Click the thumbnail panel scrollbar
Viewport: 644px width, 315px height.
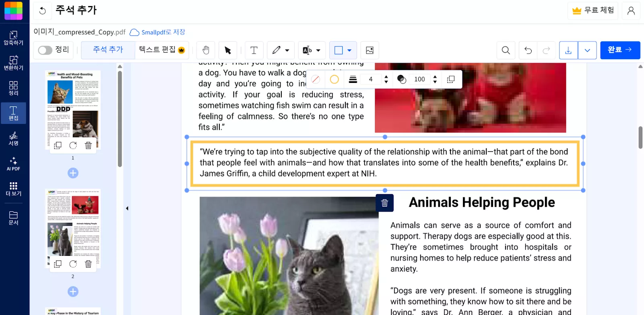pyautogui.click(x=120, y=119)
